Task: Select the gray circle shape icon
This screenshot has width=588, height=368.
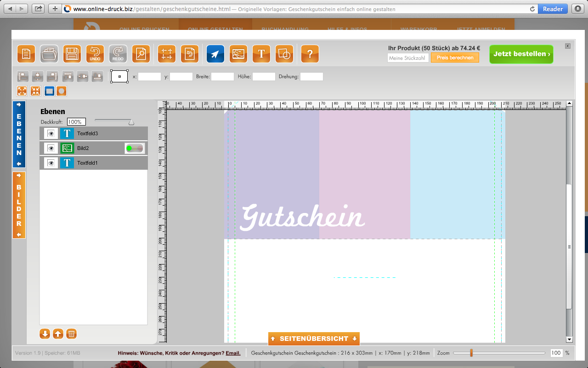Action: [62, 91]
